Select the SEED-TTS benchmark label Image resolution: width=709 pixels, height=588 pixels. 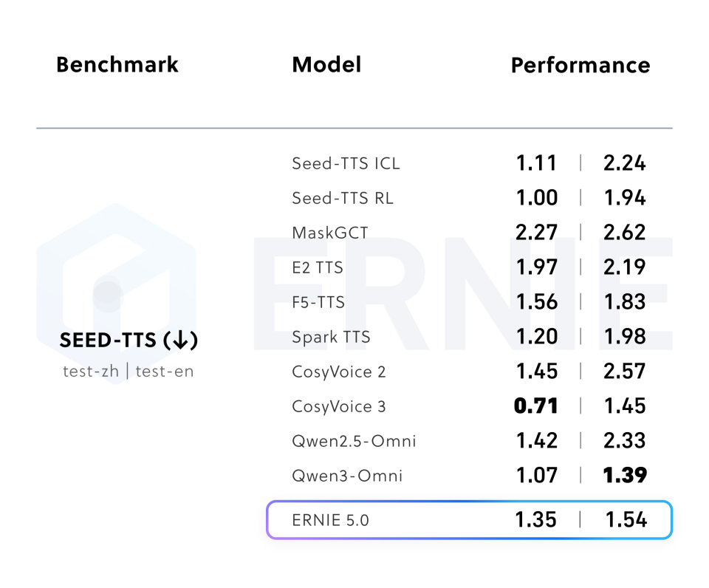pos(107,341)
